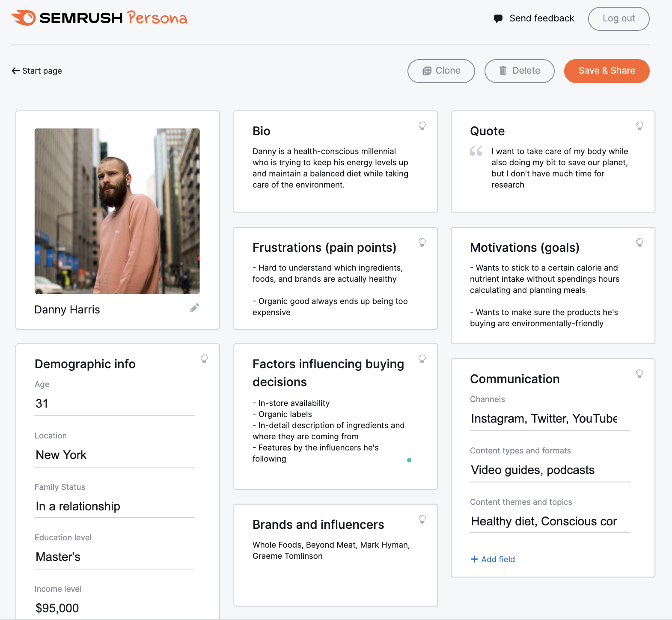
Task: Click the Bio description text
Action: coord(330,168)
